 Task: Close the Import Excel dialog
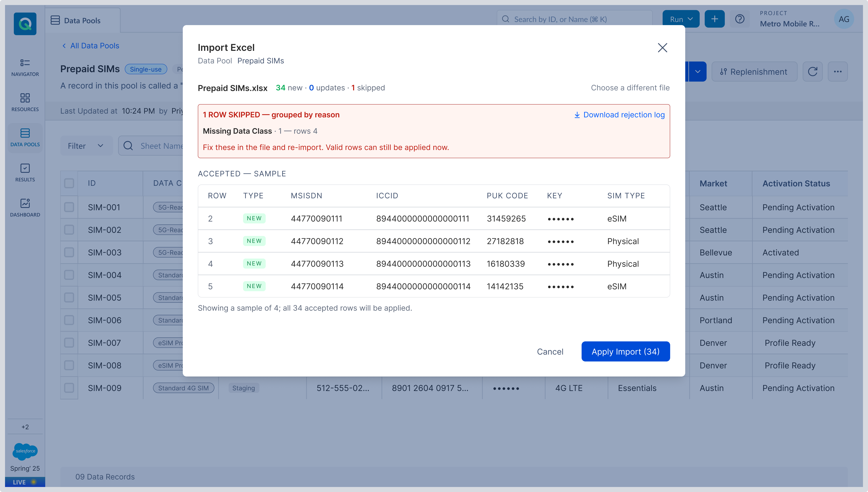(662, 48)
